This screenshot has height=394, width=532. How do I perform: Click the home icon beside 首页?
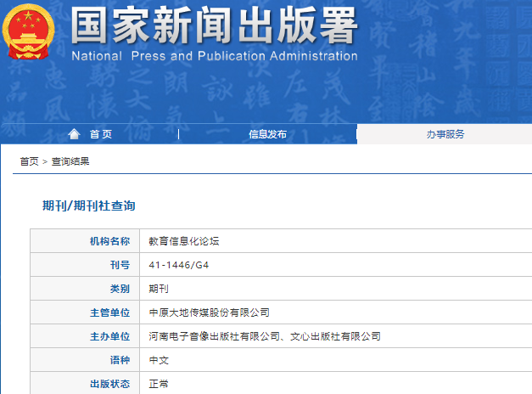tap(74, 134)
